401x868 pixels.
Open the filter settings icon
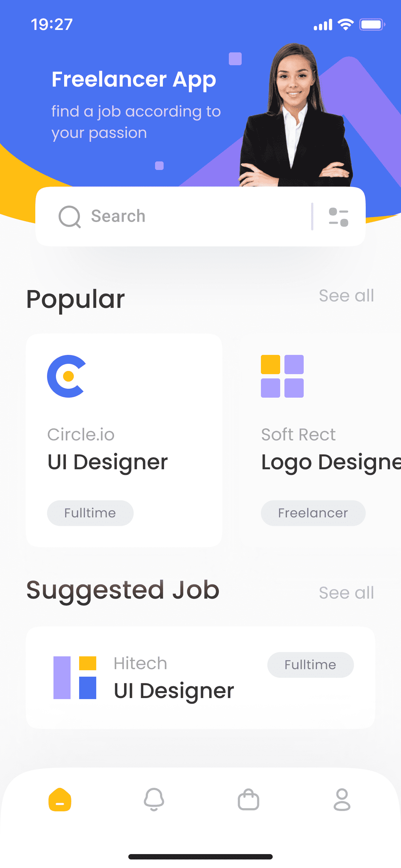coord(338,217)
